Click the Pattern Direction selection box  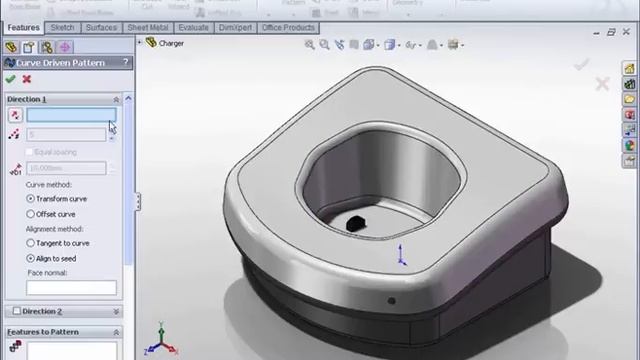point(71,115)
